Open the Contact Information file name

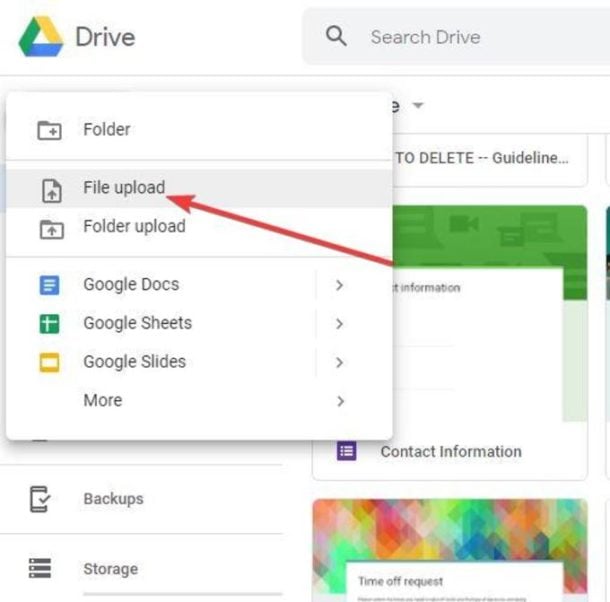(451, 452)
